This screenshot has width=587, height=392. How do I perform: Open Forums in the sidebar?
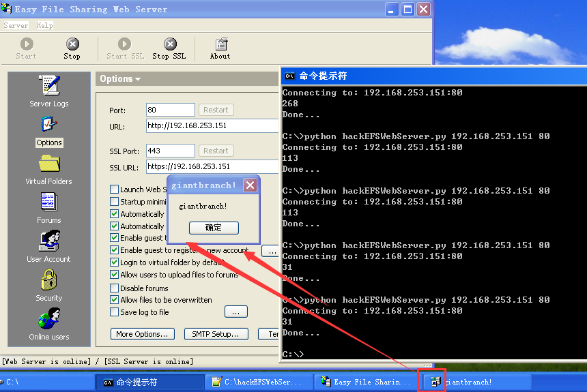point(49,208)
